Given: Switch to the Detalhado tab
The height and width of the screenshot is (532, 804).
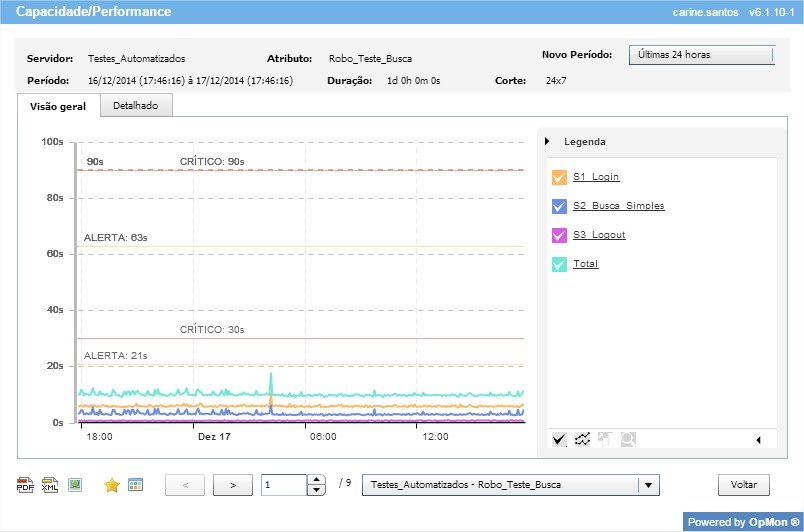Looking at the screenshot, I should pyautogui.click(x=135, y=105).
